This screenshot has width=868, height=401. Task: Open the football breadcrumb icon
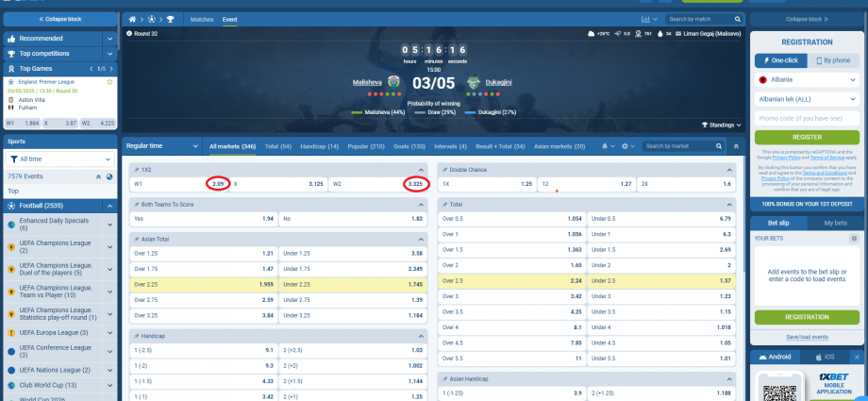pyautogui.click(x=152, y=20)
